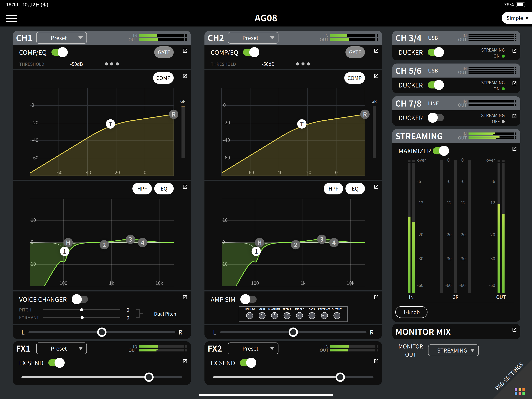Click the Voice Changer PITCH slider handle

pos(82,310)
